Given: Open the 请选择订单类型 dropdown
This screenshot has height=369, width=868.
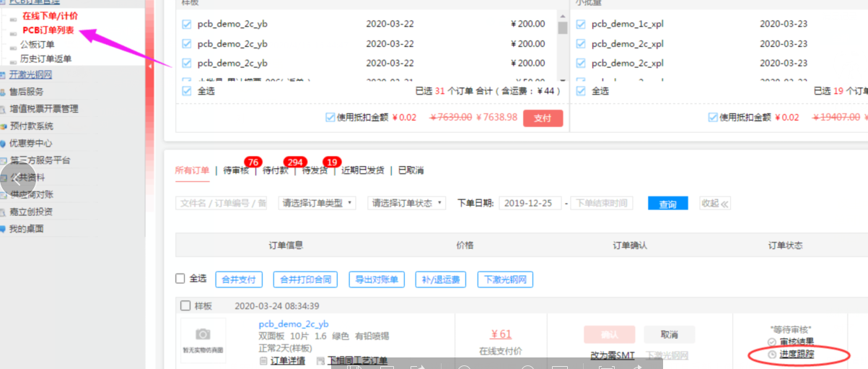Looking at the screenshot, I should [x=317, y=203].
